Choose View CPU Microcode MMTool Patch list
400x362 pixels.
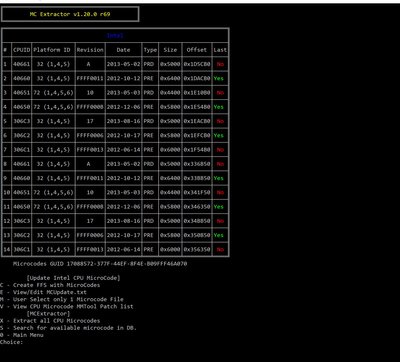67,306
